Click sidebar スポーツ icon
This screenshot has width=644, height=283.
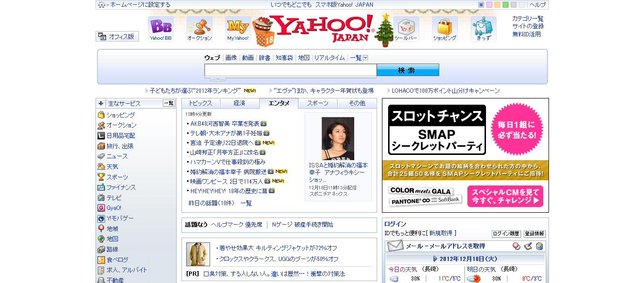point(101,177)
